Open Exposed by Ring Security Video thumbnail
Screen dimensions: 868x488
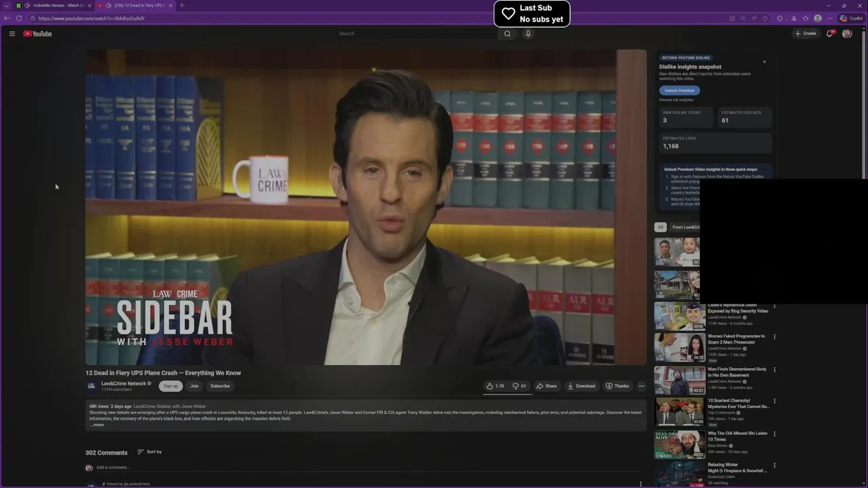(679, 317)
